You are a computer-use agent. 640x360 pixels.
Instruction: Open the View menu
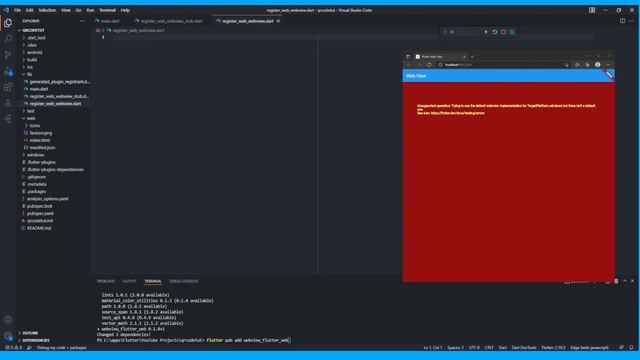[x=66, y=10]
